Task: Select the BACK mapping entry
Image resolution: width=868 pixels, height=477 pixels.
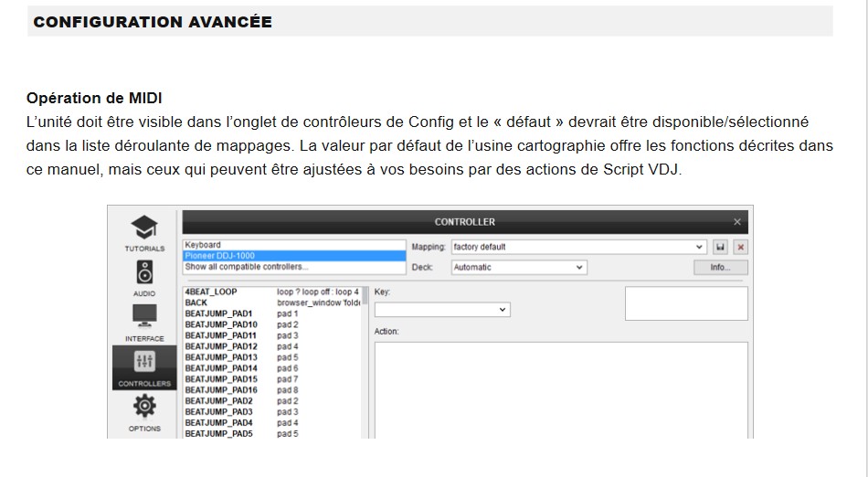Action: tap(196, 302)
